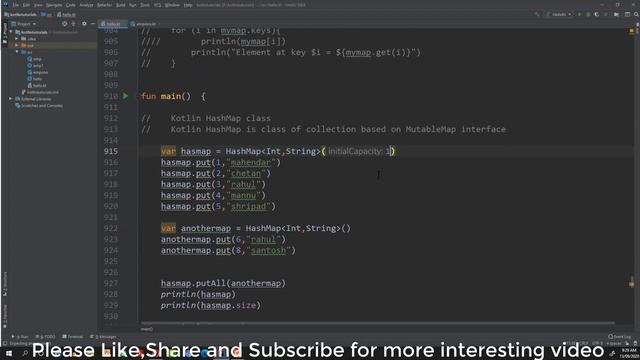
Task: Switch to the second editor tab
Action: point(143,24)
